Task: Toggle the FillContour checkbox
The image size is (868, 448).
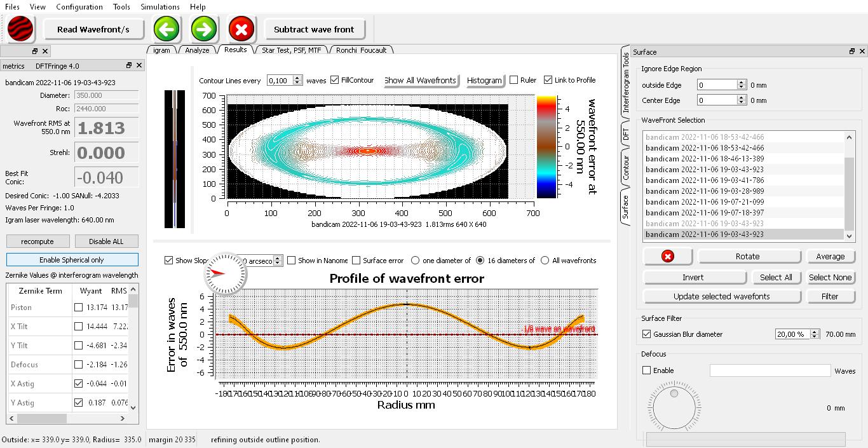Action: pos(335,80)
